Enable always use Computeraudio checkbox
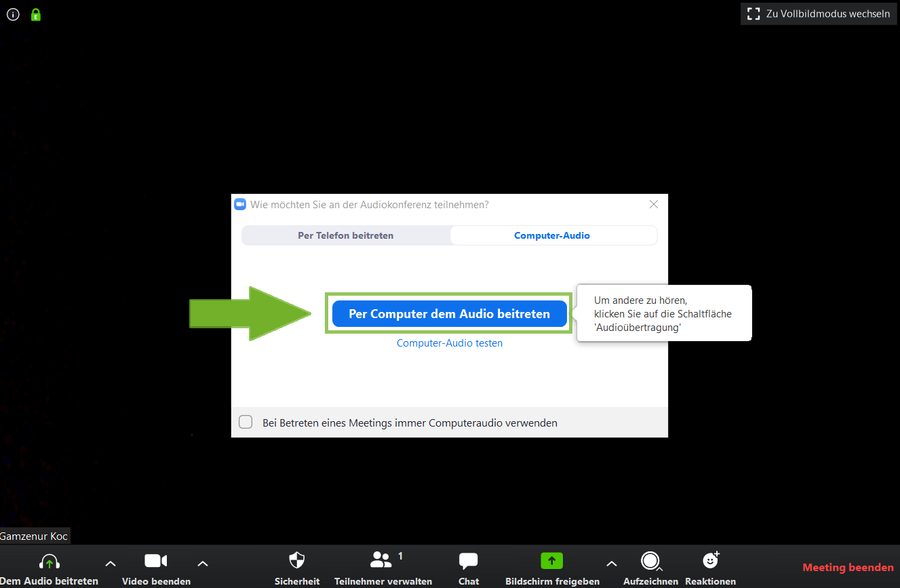 pos(246,423)
